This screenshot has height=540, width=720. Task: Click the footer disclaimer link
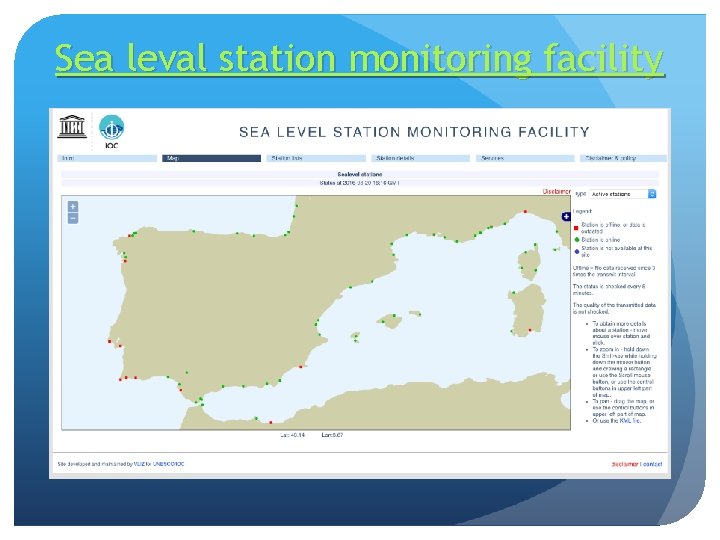625,464
